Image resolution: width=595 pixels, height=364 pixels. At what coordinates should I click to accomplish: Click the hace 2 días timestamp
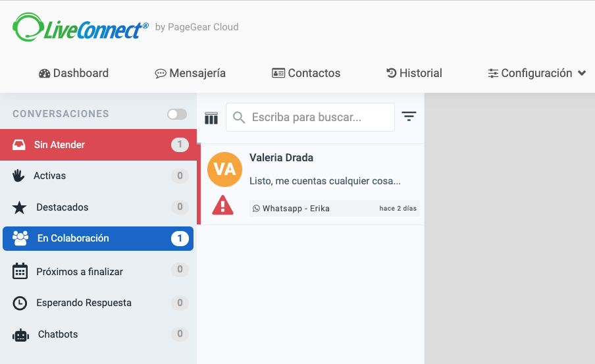click(398, 209)
